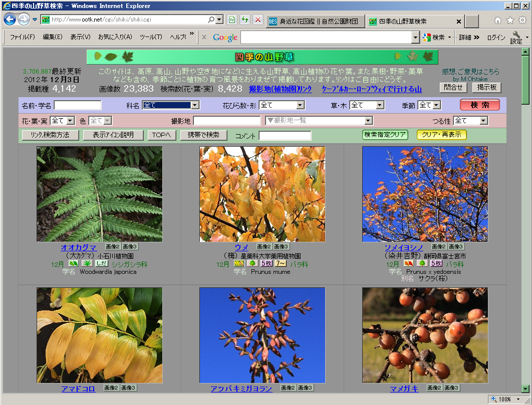Toggle the compatibility view icon
The image size is (532, 405).
(x=232, y=20)
